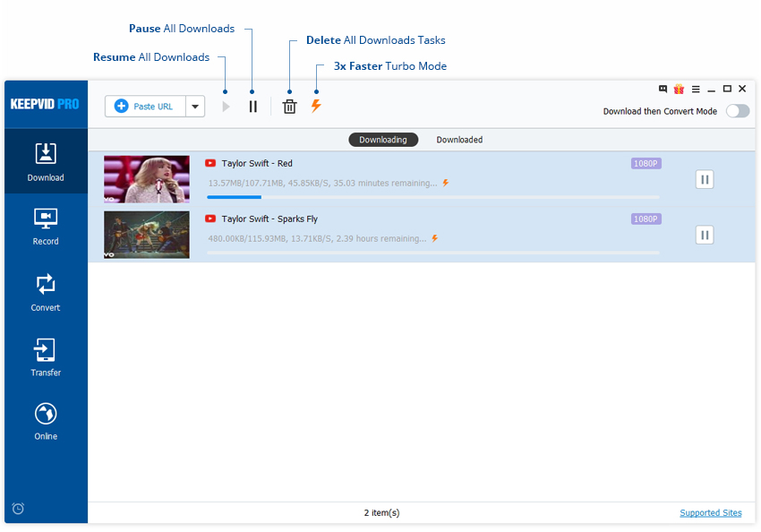
Task: Click the 2.39 hours remaining status text
Action: pos(317,238)
